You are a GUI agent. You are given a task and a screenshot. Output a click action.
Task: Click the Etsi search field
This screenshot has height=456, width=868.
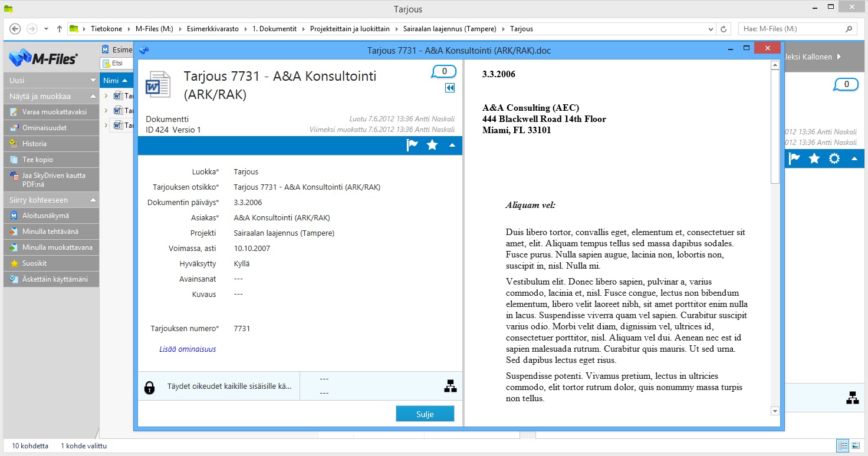[117, 63]
